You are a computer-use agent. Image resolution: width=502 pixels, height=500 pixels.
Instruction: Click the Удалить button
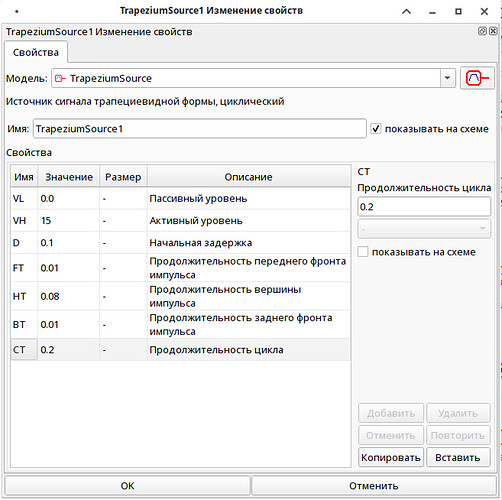pos(458,413)
